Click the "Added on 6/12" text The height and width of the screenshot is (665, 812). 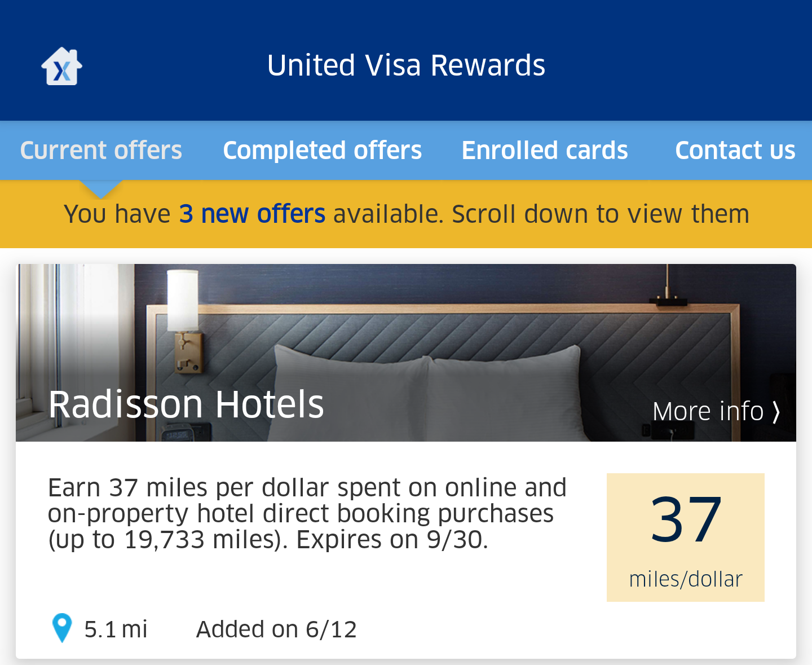pos(276,629)
